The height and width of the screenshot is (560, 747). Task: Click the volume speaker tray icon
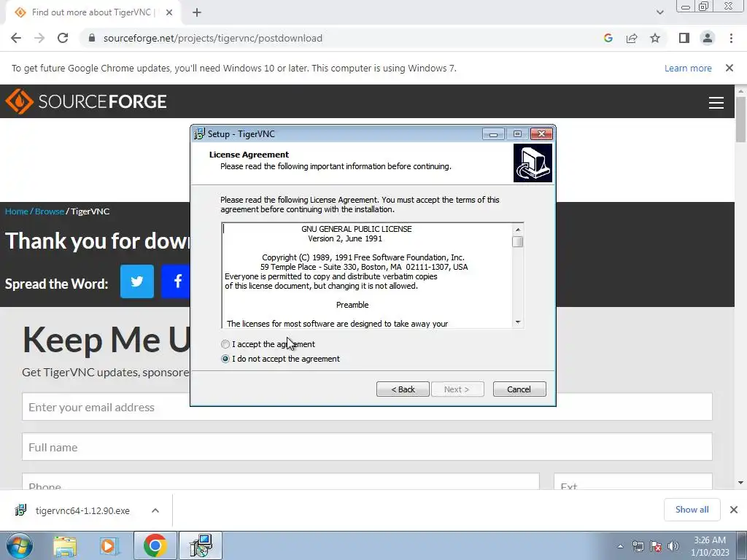pyautogui.click(x=673, y=546)
